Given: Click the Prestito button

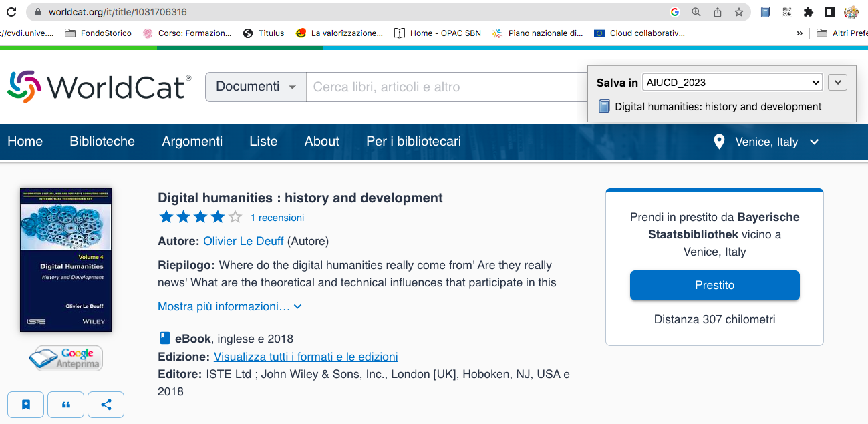Looking at the screenshot, I should [x=715, y=285].
